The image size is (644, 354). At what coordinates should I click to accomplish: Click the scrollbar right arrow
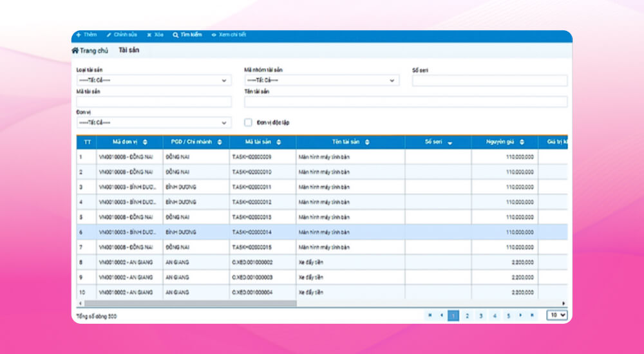[564, 304]
